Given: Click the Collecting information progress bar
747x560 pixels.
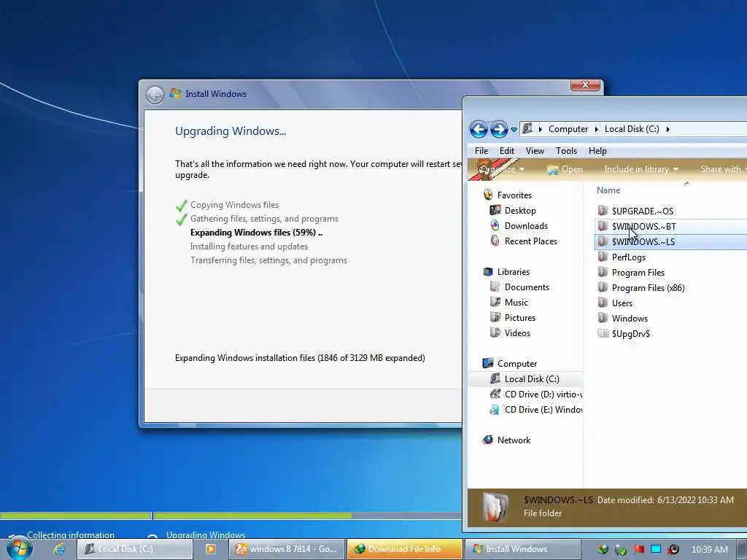Looking at the screenshot, I should [x=76, y=516].
